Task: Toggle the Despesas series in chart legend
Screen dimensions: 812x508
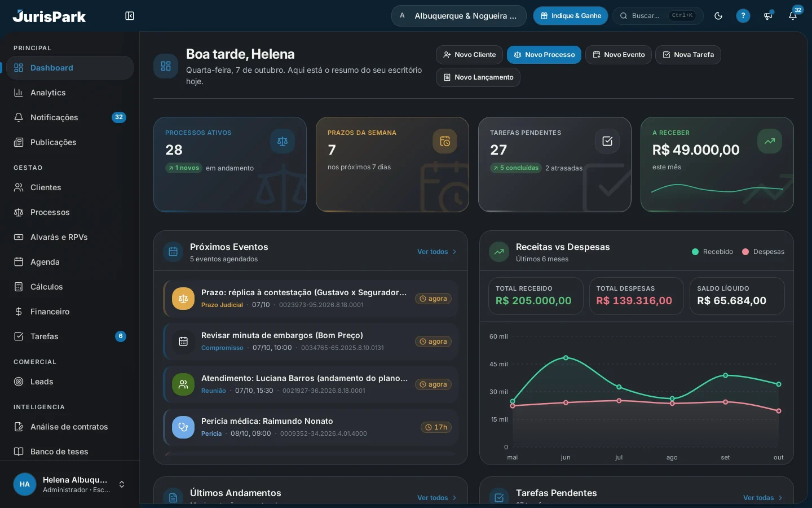Action: pyautogui.click(x=764, y=252)
